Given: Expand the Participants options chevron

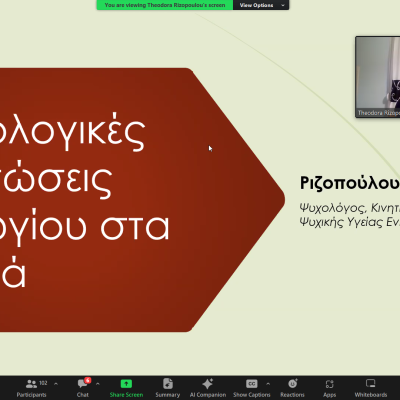Looking at the screenshot, I should [x=56, y=384].
